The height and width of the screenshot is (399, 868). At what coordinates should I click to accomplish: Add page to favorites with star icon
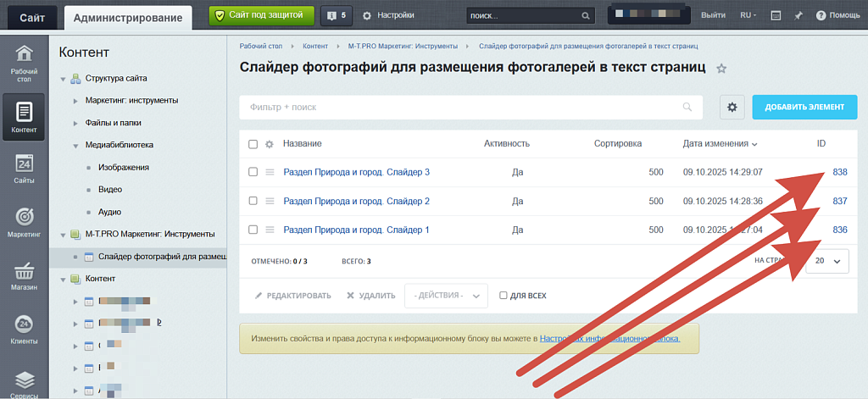(x=721, y=69)
